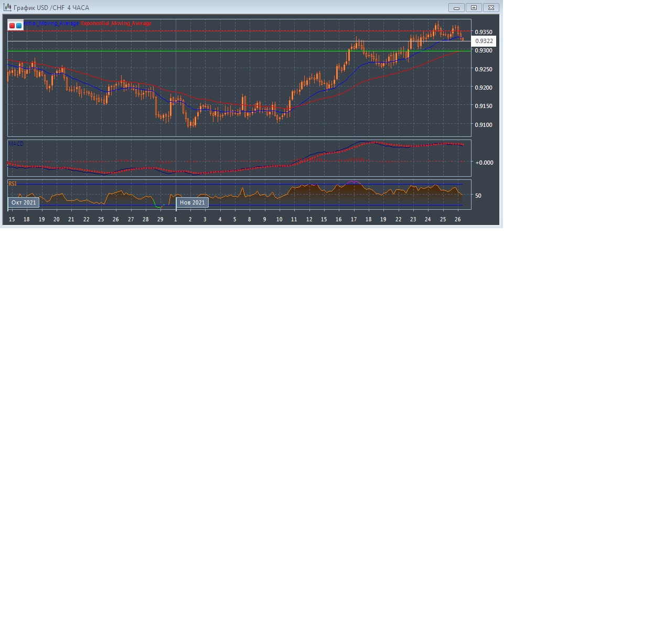Click the 0.9350 price axis label
Image resolution: width=664 pixels, height=644 pixels.
click(x=484, y=32)
